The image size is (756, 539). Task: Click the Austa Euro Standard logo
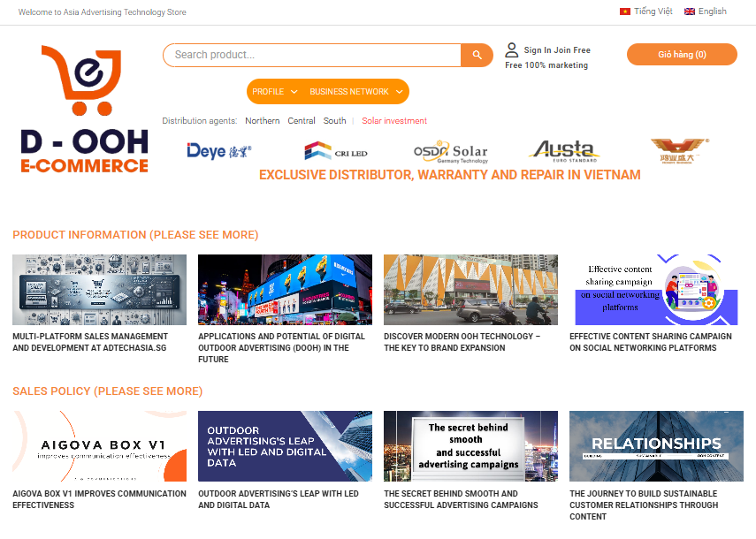[x=564, y=151]
